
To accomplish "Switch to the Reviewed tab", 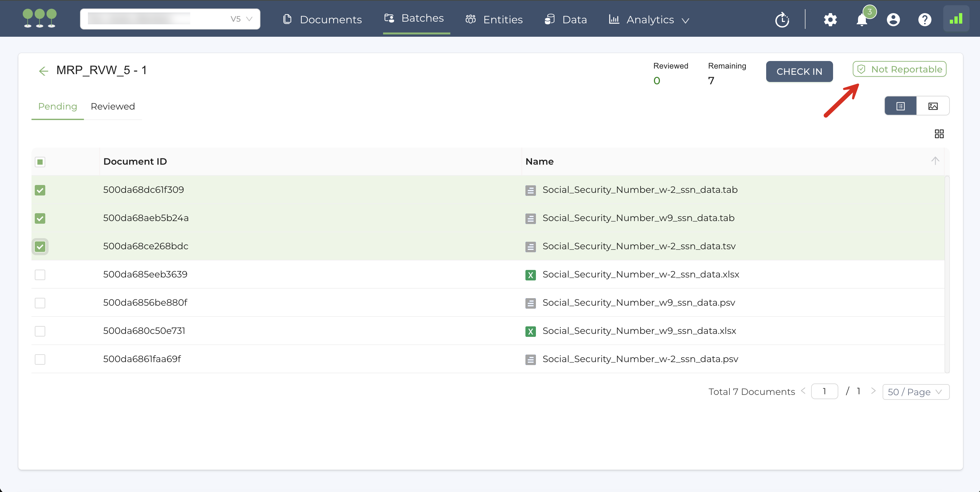I will [x=112, y=106].
